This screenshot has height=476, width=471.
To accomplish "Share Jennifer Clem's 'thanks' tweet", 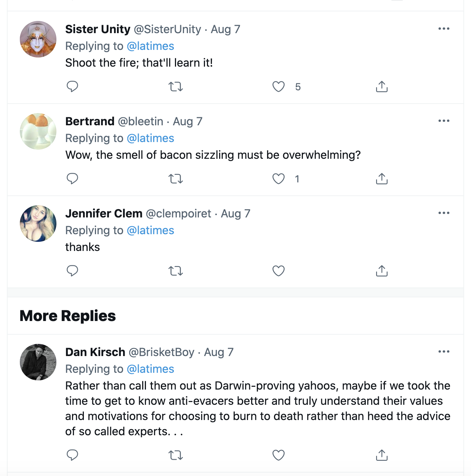I will pyautogui.click(x=381, y=271).
